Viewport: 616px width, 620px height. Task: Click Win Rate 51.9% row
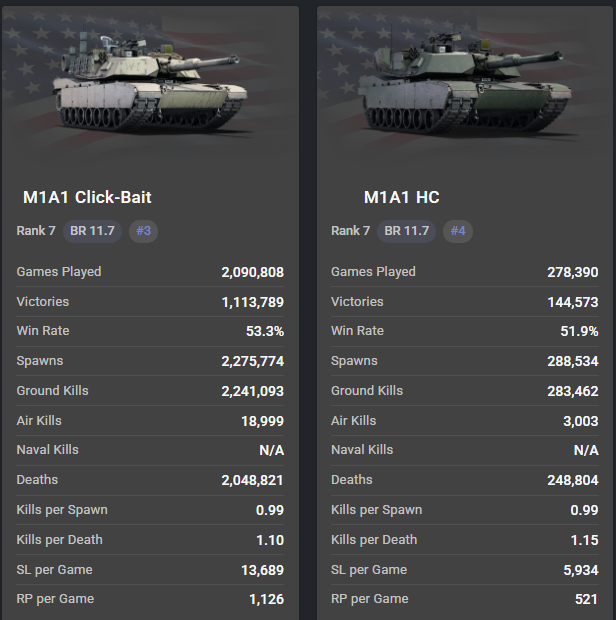point(465,331)
